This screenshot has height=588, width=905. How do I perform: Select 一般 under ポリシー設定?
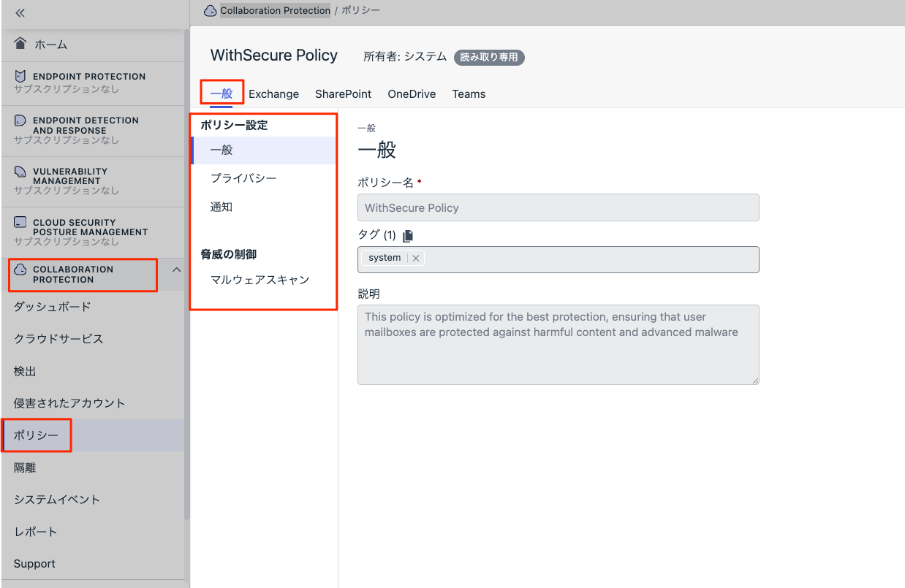click(x=263, y=150)
